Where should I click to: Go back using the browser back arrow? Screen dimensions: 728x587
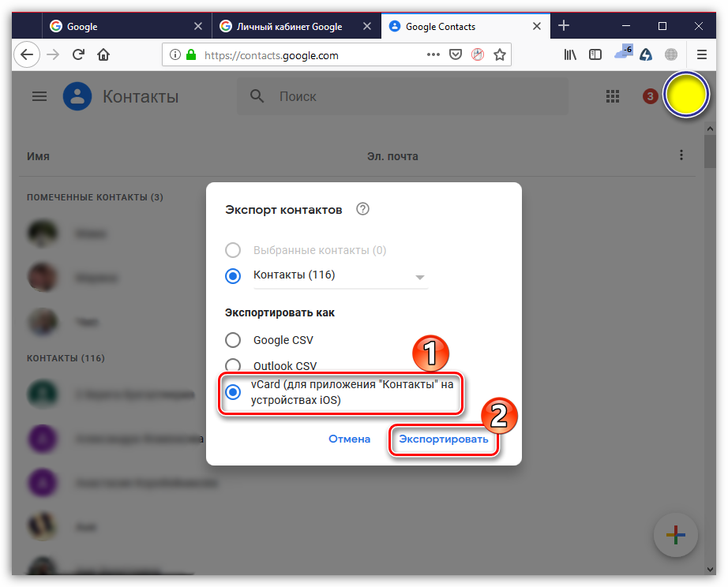coord(27,54)
